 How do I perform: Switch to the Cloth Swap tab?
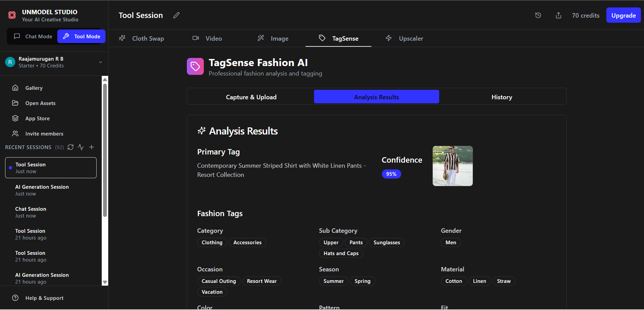[x=142, y=39]
